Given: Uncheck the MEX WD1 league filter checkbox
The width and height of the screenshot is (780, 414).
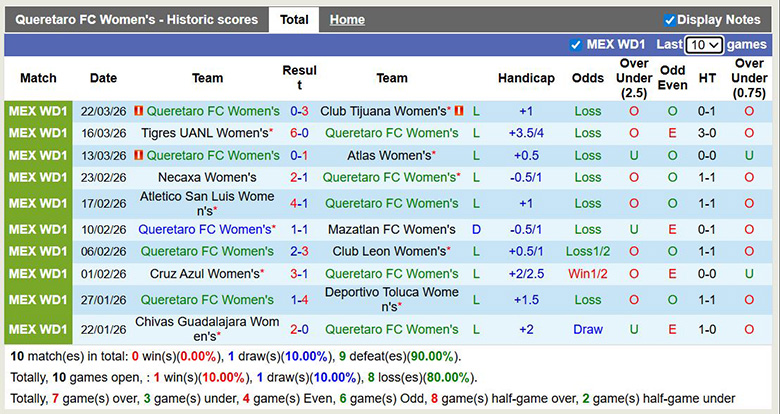Looking at the screenshot, I should pyautogui.click(x=575, y=45).
